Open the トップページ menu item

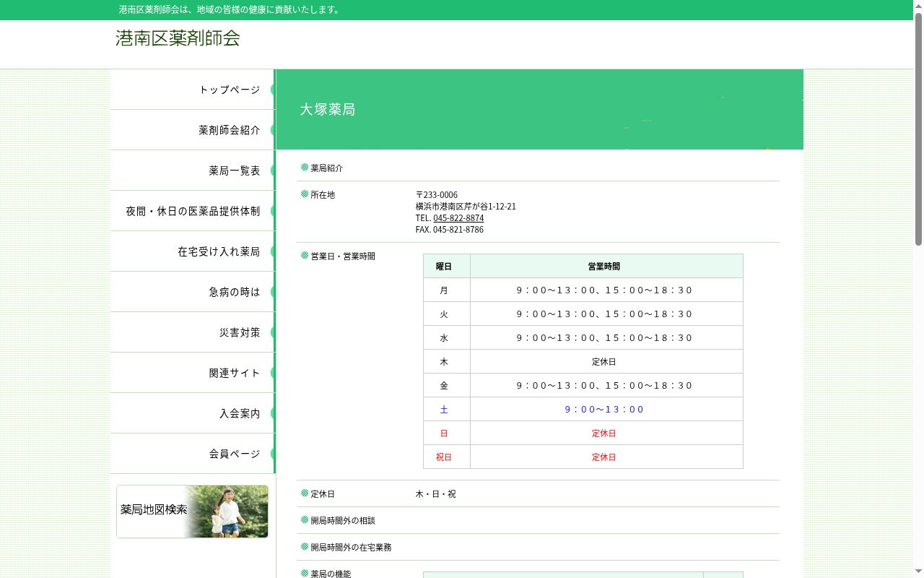[x=193, y=90]
